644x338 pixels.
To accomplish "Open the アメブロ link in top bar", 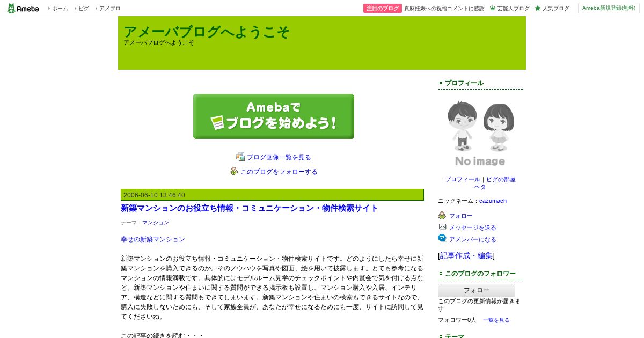I will [109, 9].
